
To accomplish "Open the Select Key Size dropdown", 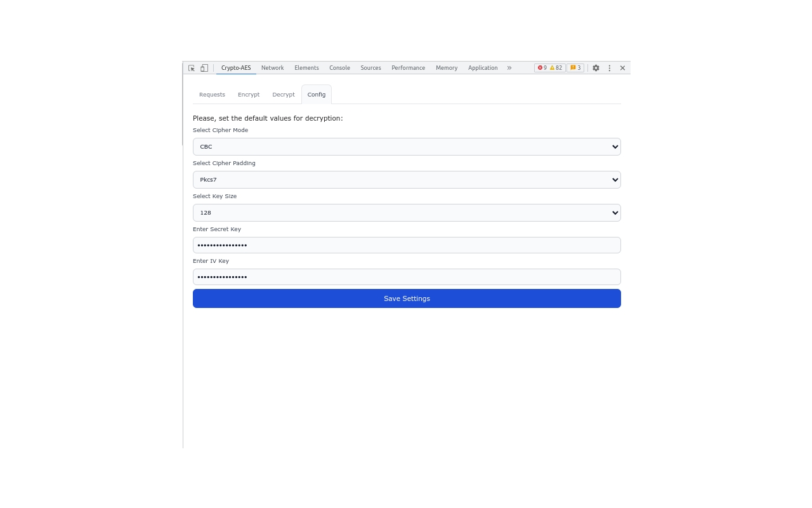I will click(407, 213).
